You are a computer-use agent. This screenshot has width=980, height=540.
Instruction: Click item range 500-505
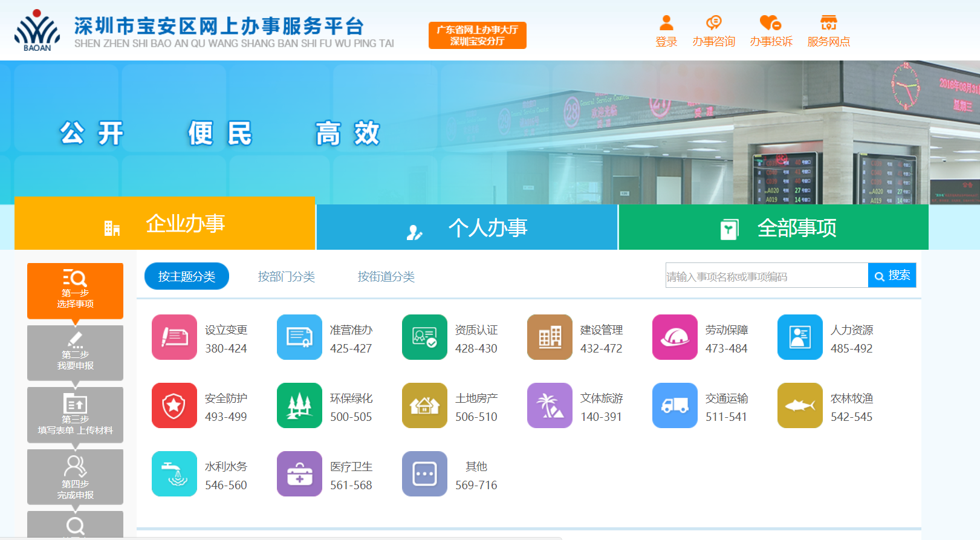coord(351,417)
